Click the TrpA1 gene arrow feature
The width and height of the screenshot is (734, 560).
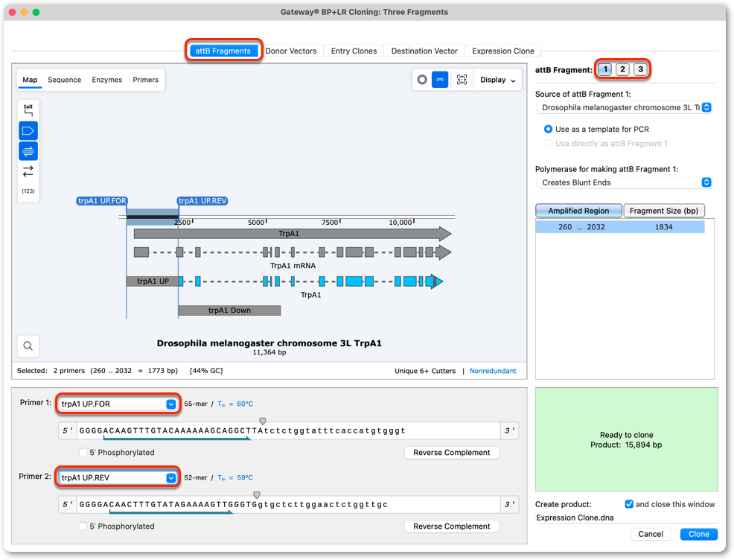coord(293,234)
